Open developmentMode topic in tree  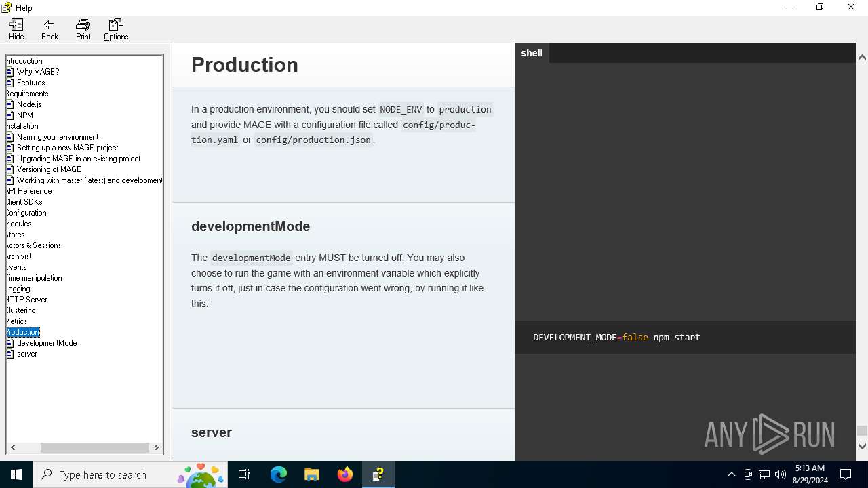(x=47, y=343)
